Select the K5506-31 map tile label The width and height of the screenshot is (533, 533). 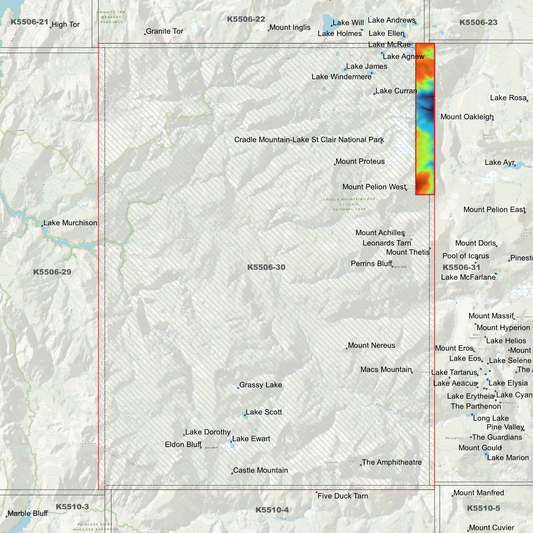click(x=461, y=267)
